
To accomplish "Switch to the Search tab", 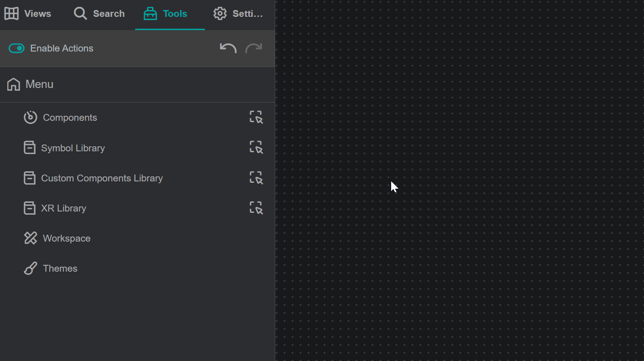I will coord(99,14).
